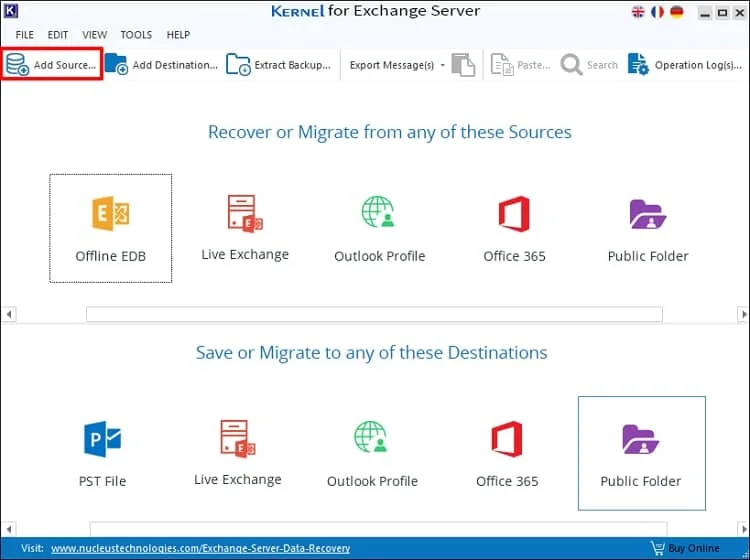Click the Add Source toolbar button
750x560 pixels.
[x=51, y=64]
